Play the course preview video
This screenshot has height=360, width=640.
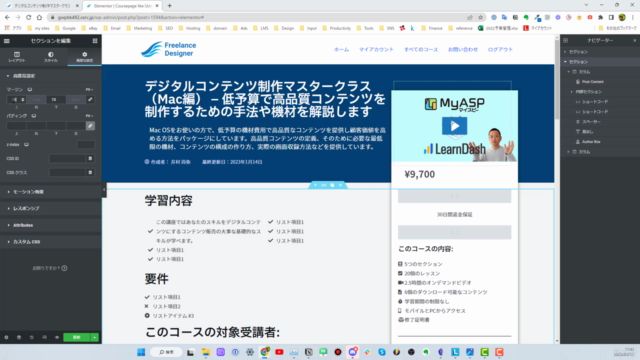(454, 126)
